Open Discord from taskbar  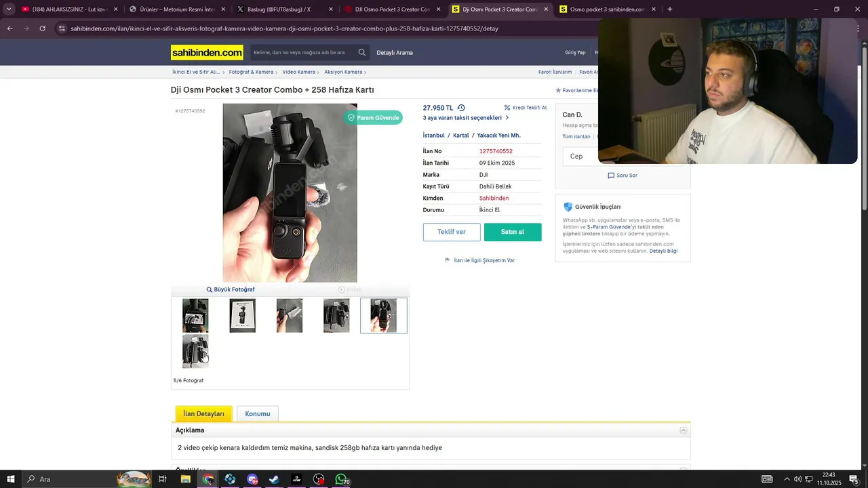click(252, 479)
